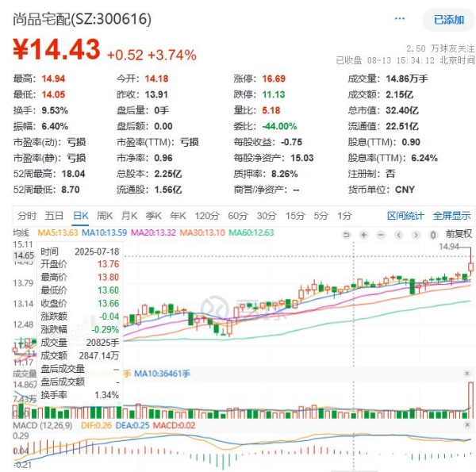
Task: Click the 均线 moving average indicator label
Action: pos(21,232)
